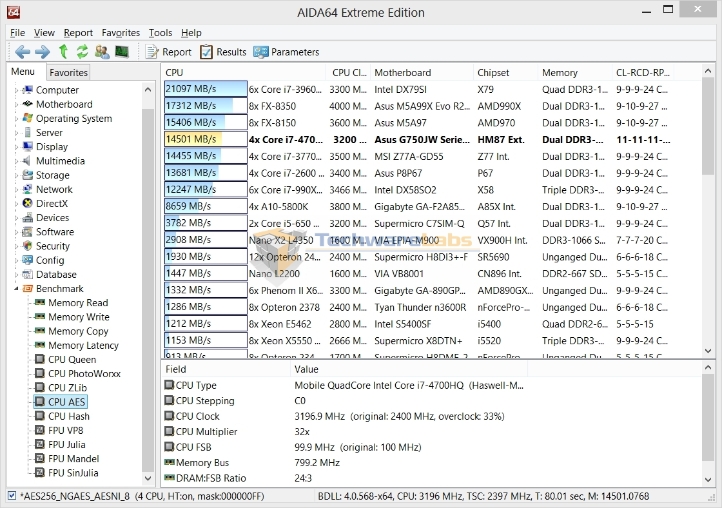Screen dimensions: 722x508
Task: Expand the Storage tree node
Action: click(16, 175)
